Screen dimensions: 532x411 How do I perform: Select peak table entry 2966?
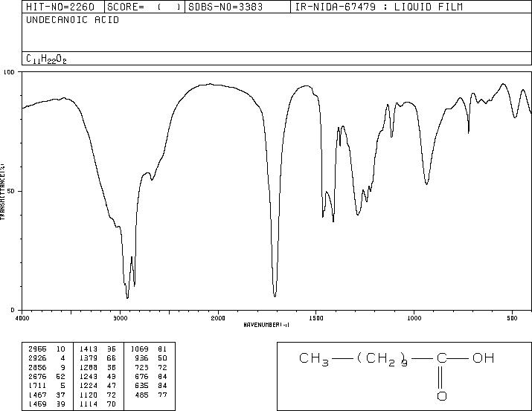click(37, 349)
